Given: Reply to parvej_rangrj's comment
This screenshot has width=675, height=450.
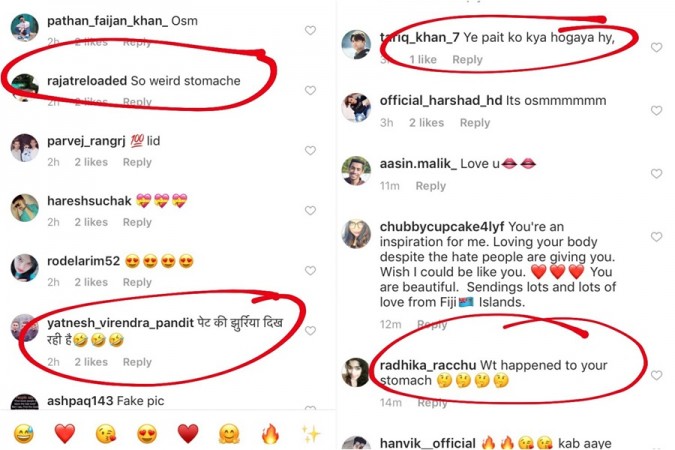Looking at the screenshot, I should [x=137, y=162].
